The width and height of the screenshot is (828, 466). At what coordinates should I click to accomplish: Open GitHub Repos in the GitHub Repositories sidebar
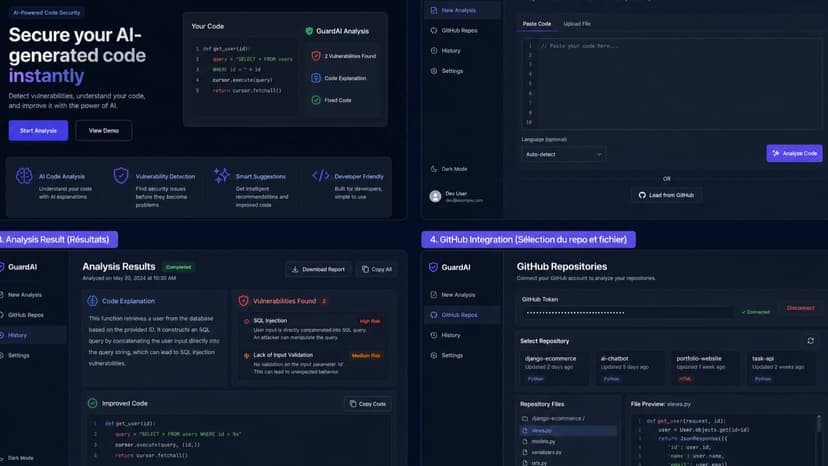462,315
